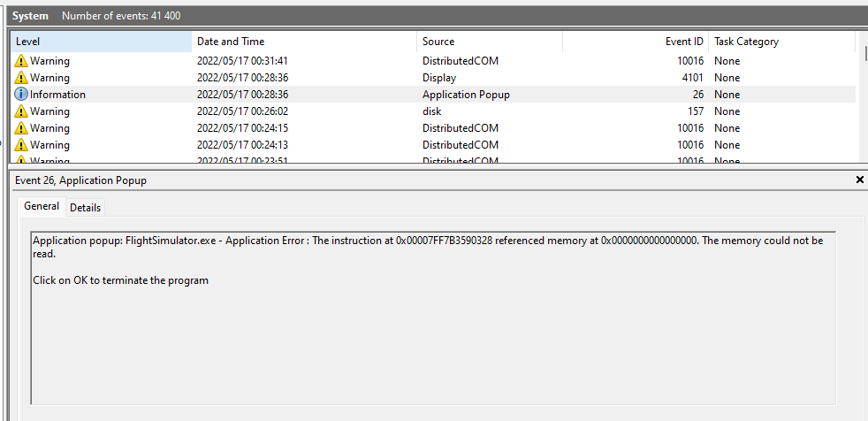Open the General tab
The image size is (868, 421).
pos(42,206)
